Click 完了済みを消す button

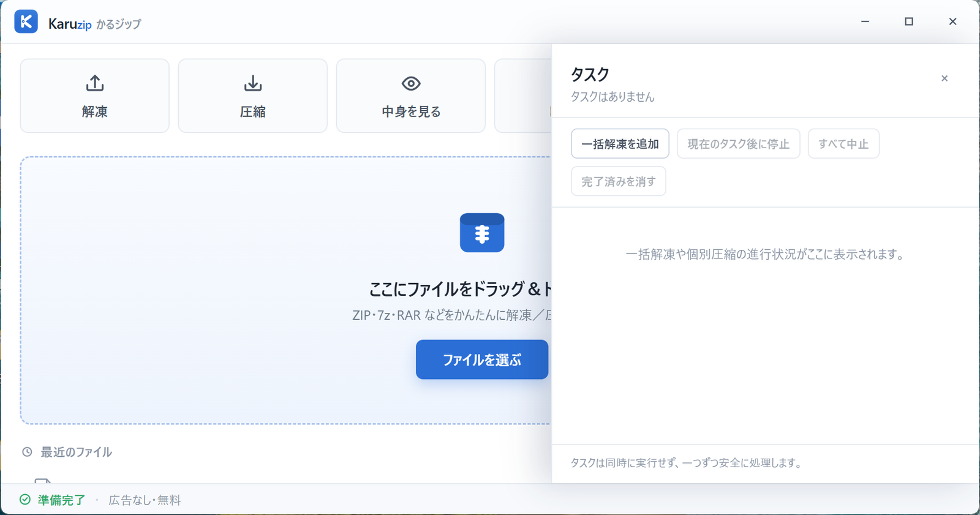(x=619, y=181)
